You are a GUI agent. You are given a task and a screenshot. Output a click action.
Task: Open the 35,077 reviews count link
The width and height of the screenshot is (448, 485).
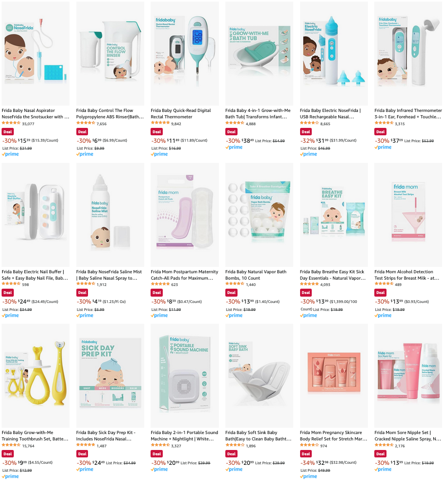28,124
